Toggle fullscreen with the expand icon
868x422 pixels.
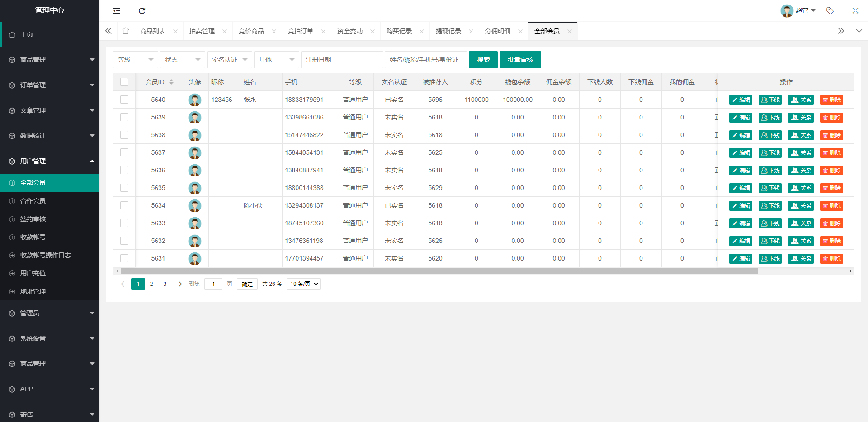pyautogui.click(x=855, y=11)
